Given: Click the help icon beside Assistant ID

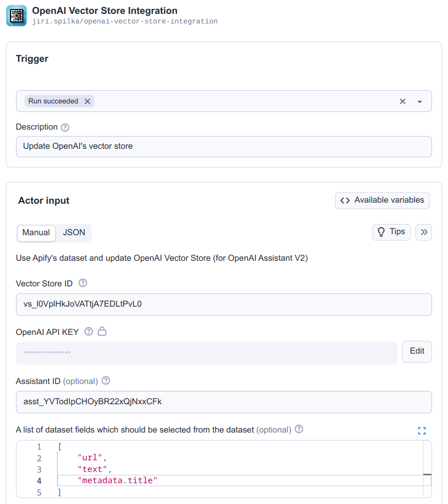Looking at the screenshot, I should tap(106, 381).
